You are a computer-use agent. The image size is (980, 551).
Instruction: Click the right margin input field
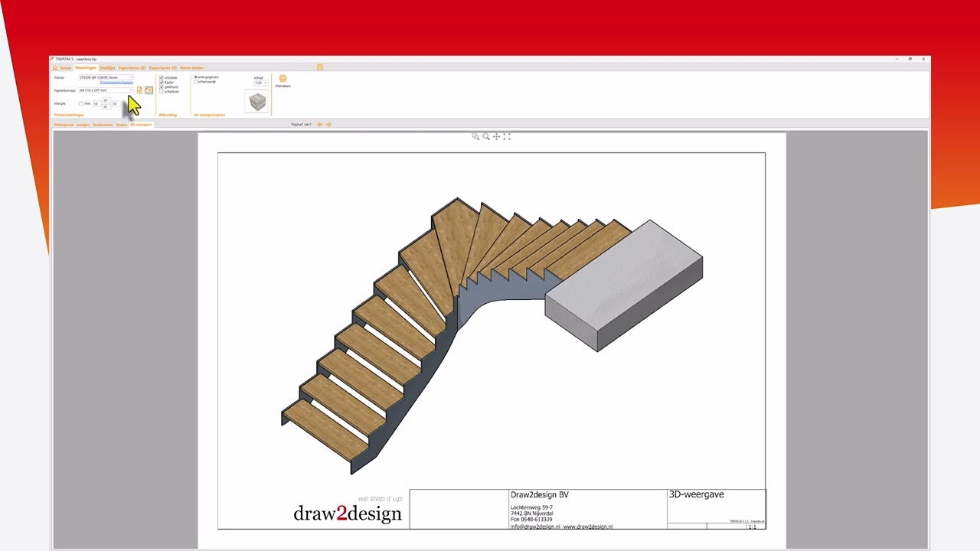point(116,104)
